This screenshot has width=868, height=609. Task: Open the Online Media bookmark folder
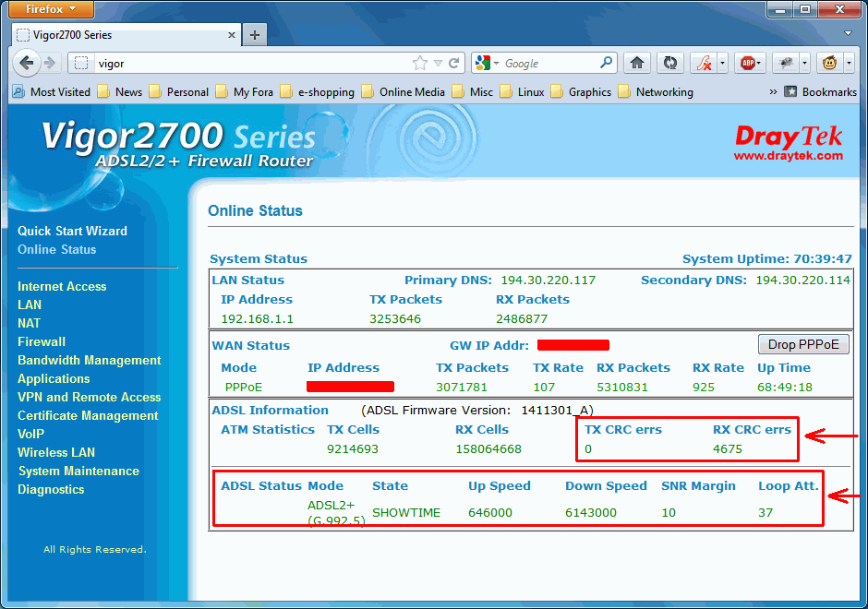[403, 92]
